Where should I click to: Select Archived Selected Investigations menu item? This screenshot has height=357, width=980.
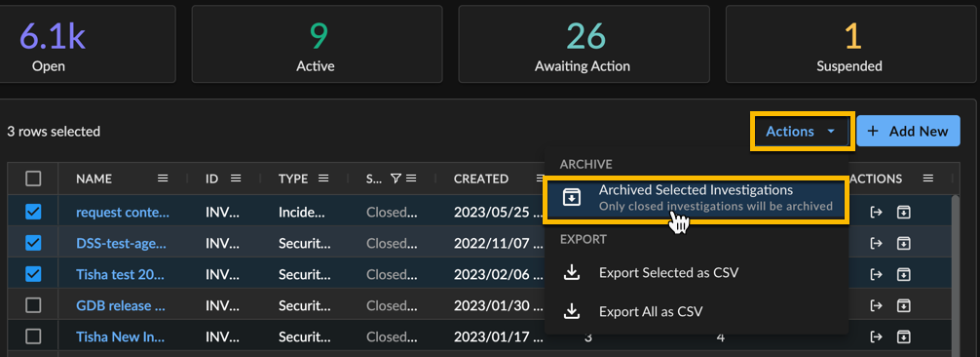[x=697, y=198]
